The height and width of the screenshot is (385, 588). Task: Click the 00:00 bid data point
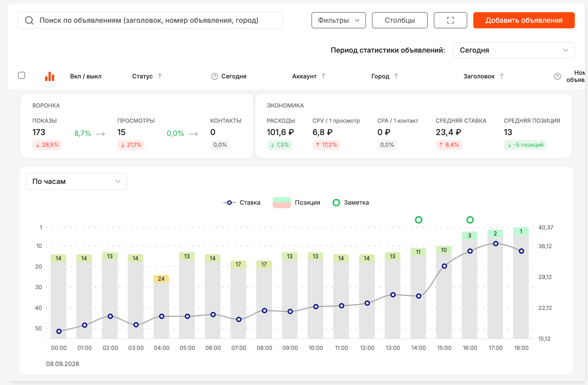(x=59, y=331)
